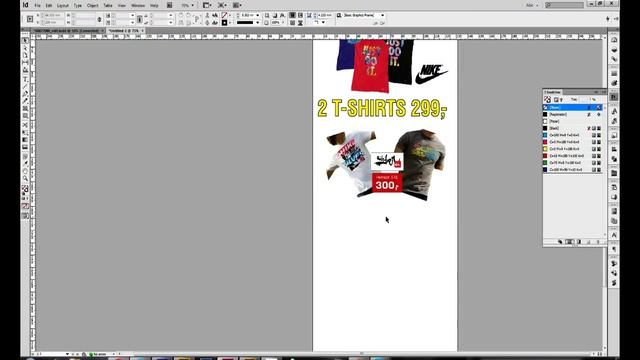Open the Links panel icon in the dock
This screenshot has width=640, height=360.
click(614, 59)
